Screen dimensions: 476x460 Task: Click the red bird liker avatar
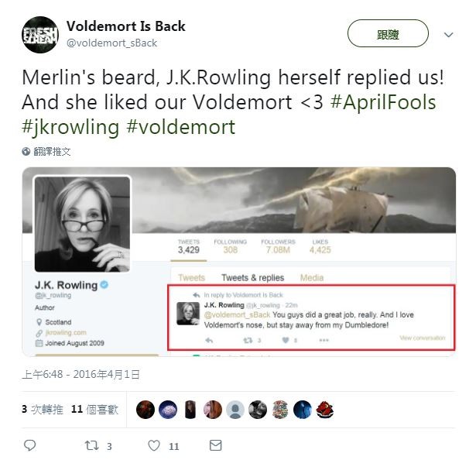coord(325,410)
